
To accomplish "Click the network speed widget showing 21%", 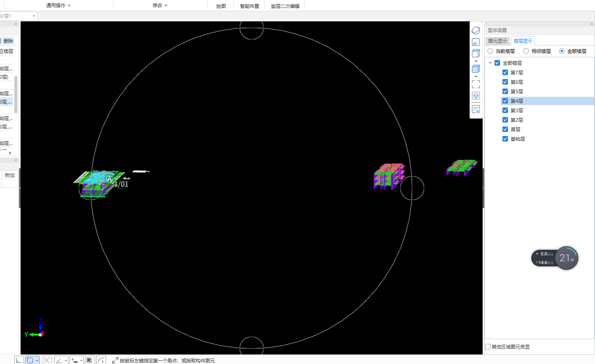I will (555, 258).
